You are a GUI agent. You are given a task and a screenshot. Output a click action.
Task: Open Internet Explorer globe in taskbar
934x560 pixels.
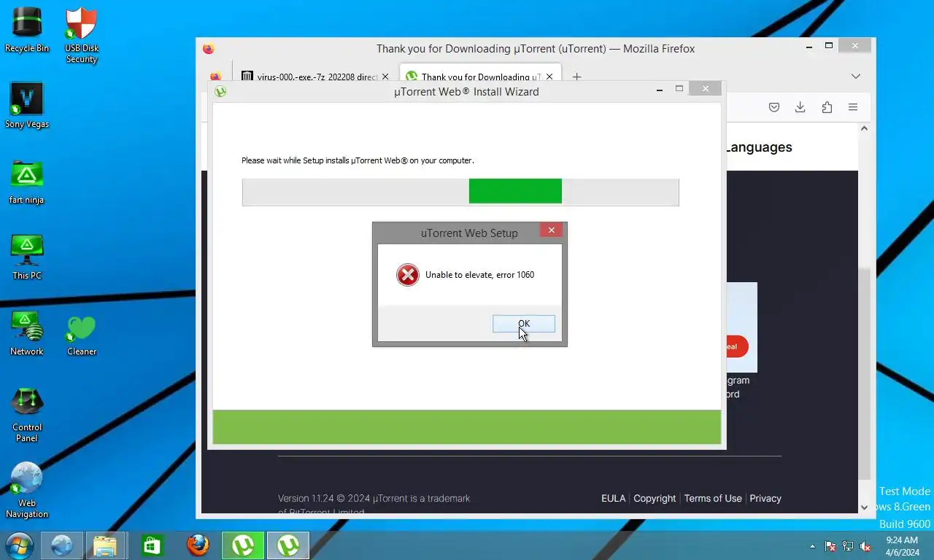pos(61,545)
